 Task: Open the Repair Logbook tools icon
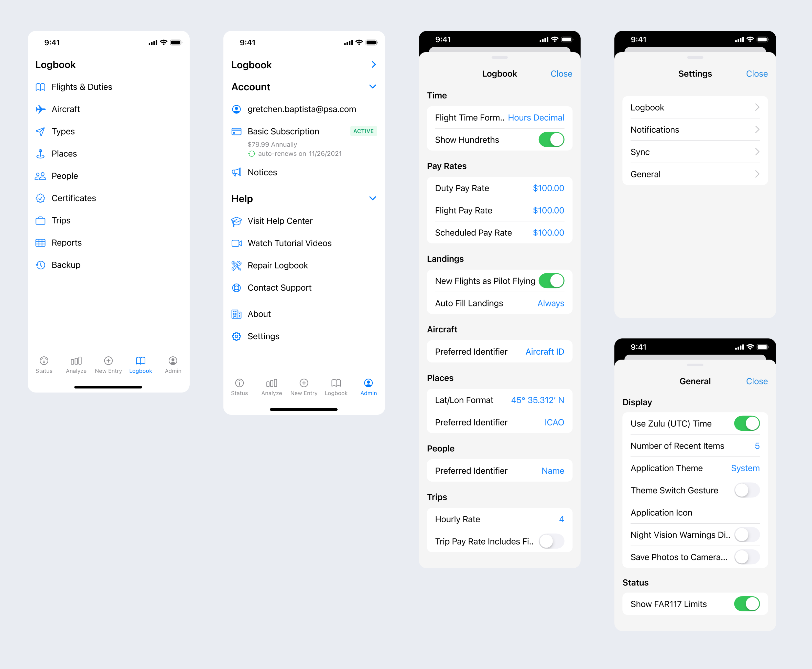pos(236,266)
